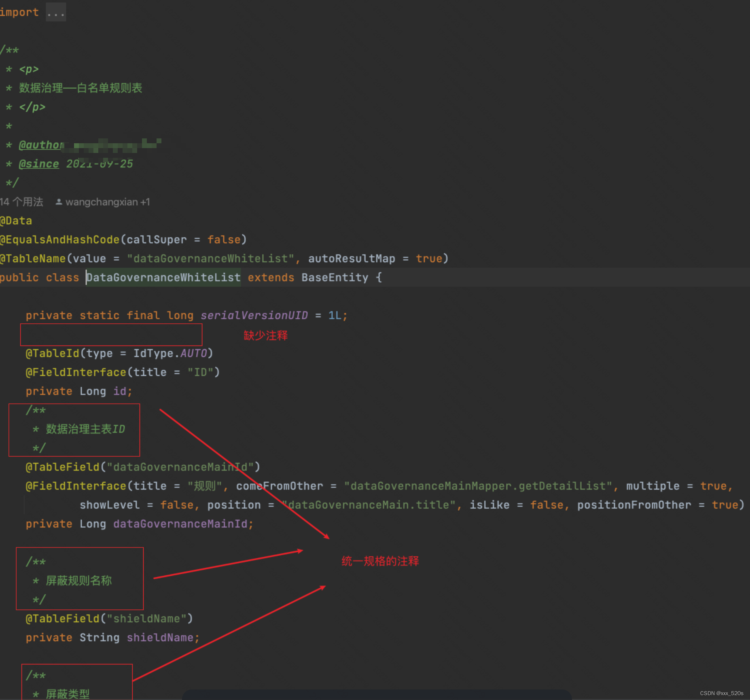Image resolution: width=750 pixels, height=700 pixels.
Task: Click the "规则" title string
Action: click(x=204, y=486)
